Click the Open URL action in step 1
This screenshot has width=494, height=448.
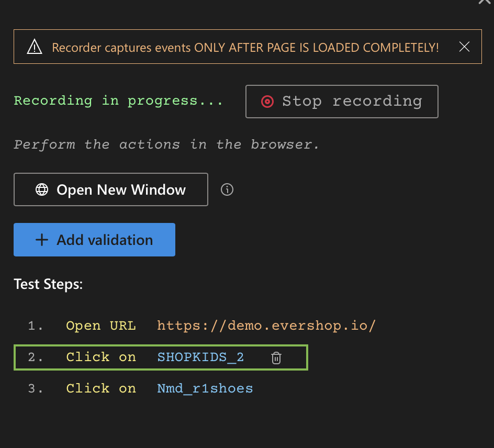(x=100, y=326)
